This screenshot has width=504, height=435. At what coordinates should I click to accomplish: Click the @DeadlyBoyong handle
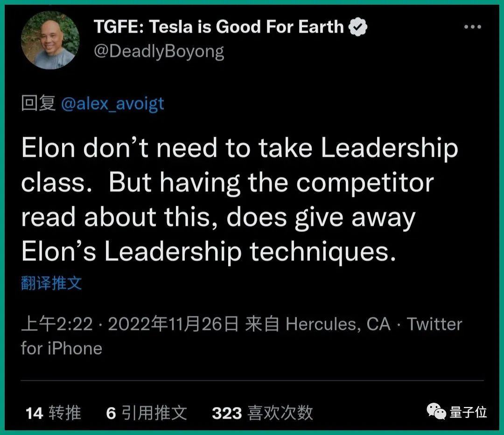tap(159, 51)
